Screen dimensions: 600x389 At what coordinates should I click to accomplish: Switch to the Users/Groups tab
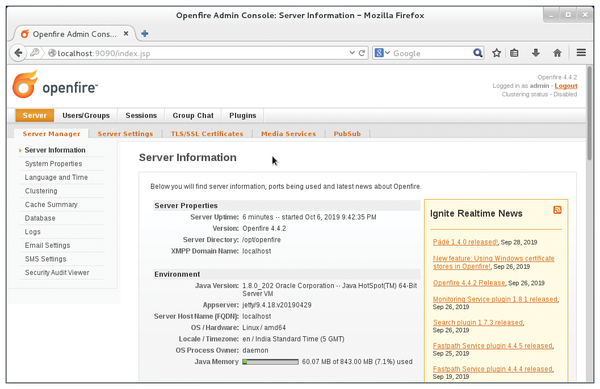tap(86, 115)
